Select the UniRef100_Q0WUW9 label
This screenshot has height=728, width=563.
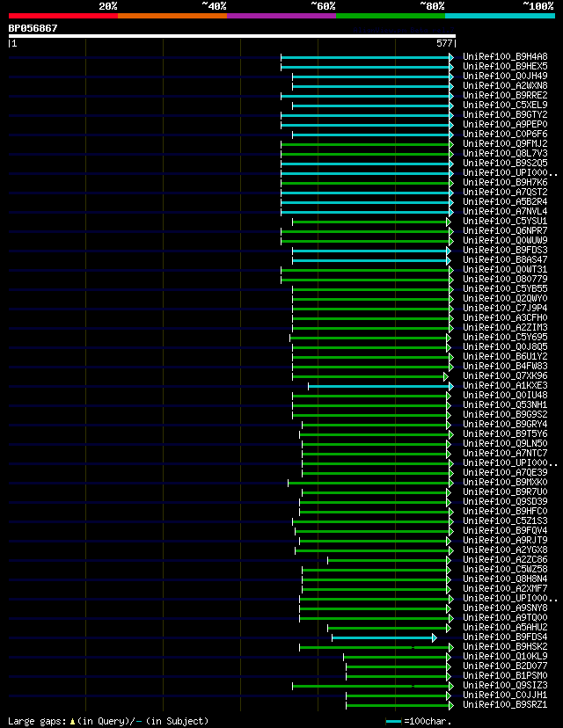[505, 241]
